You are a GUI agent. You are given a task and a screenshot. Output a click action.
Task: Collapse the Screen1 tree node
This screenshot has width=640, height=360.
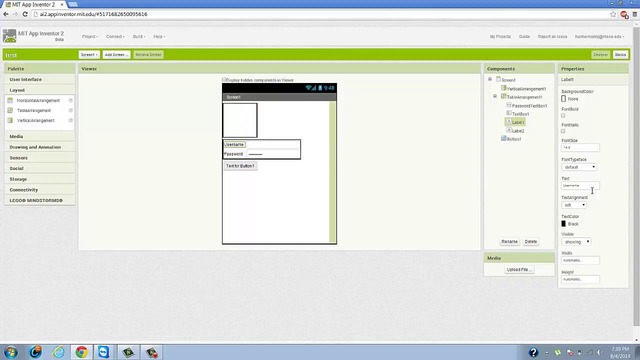point(490,79)
